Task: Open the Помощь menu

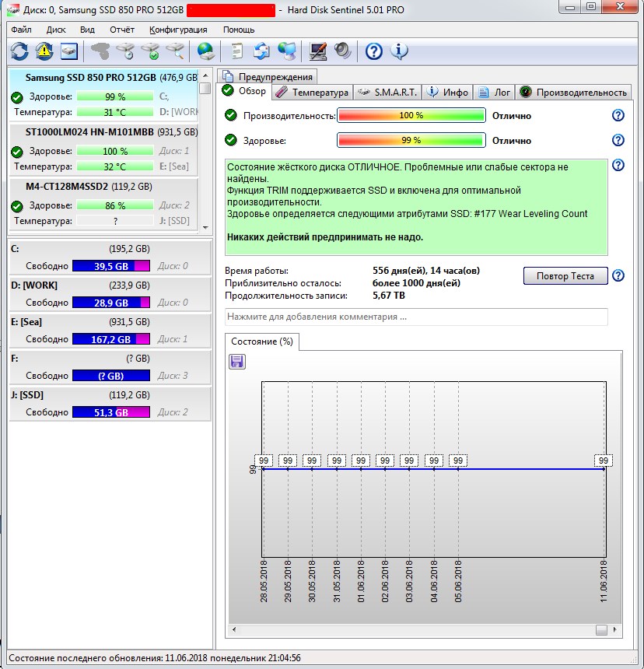Action: pos(239,30)
